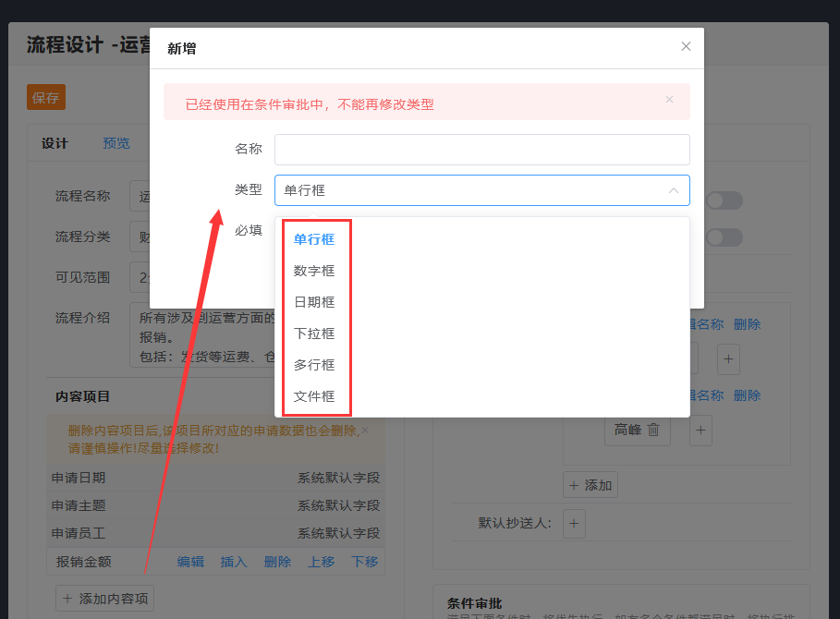Choose 日期框 in the type dropdown
The width and height of the screenshot is (840, 619).
tap(314, 302)
